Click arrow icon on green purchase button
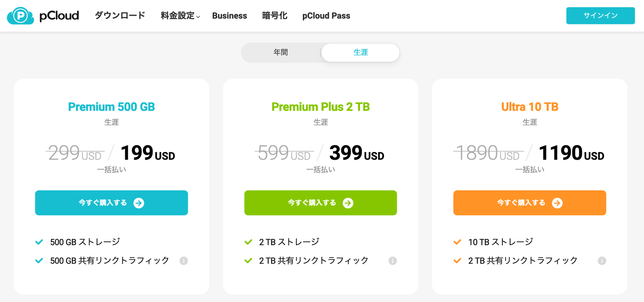The image size is (644, 302). pos(348,203)
